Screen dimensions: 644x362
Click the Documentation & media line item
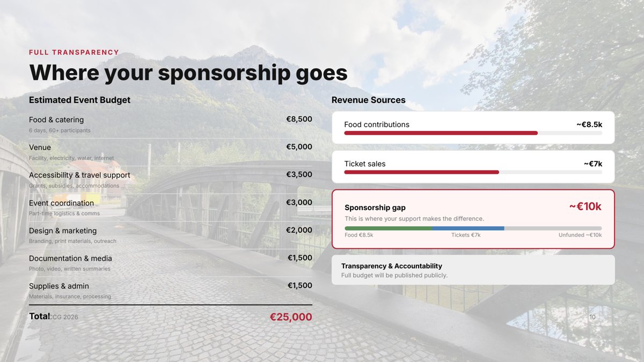tap(70, 258)
